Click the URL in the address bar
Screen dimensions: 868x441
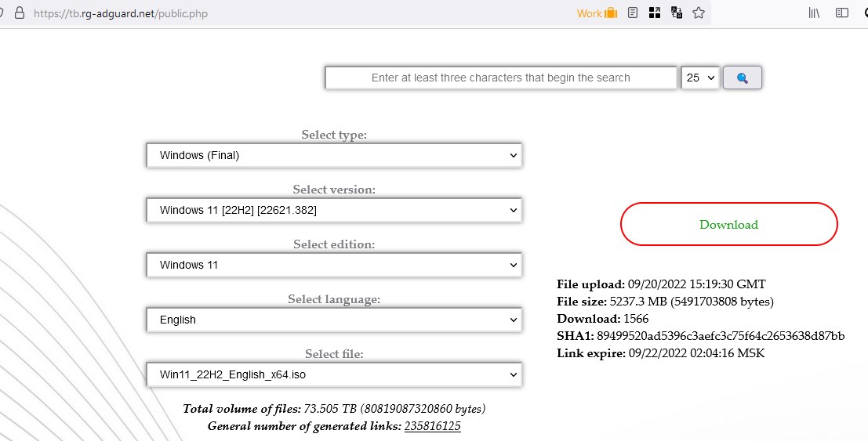point(121,13)
